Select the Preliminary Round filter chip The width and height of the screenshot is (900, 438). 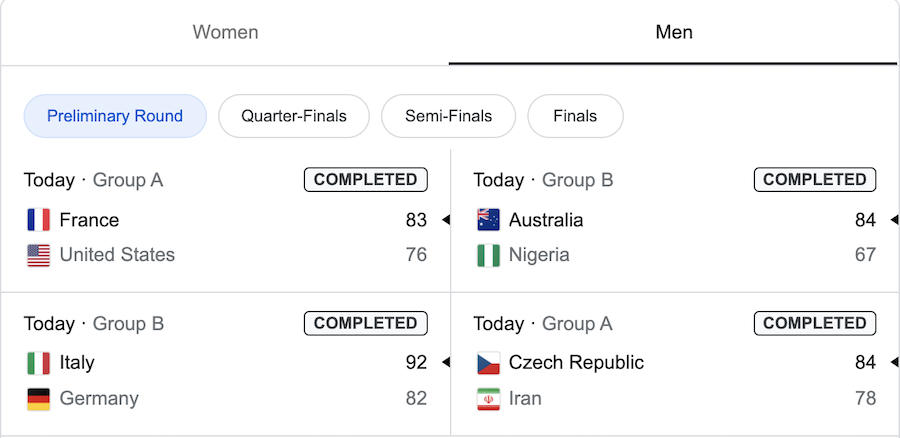click(x=115, y=116)
